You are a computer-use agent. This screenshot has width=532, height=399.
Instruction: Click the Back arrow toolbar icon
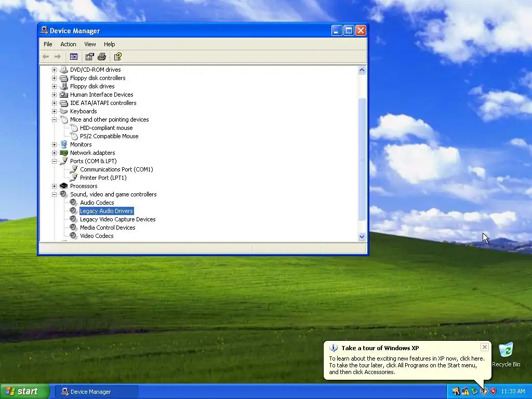click(46, 57)
